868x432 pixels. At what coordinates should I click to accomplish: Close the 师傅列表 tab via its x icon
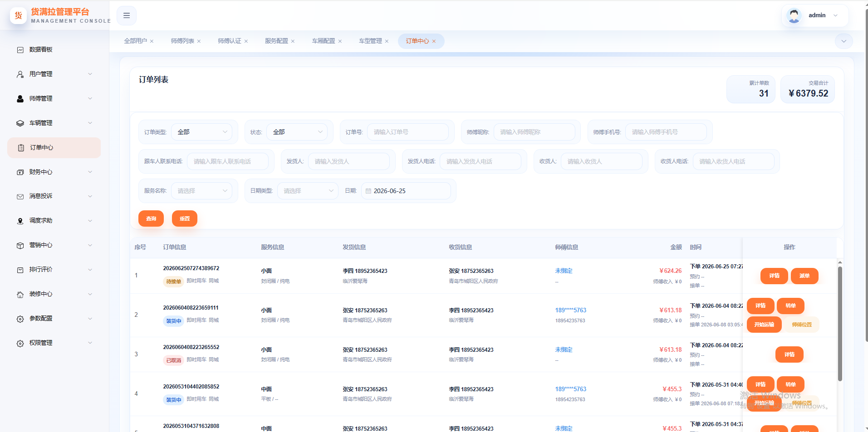pos(199,41)
